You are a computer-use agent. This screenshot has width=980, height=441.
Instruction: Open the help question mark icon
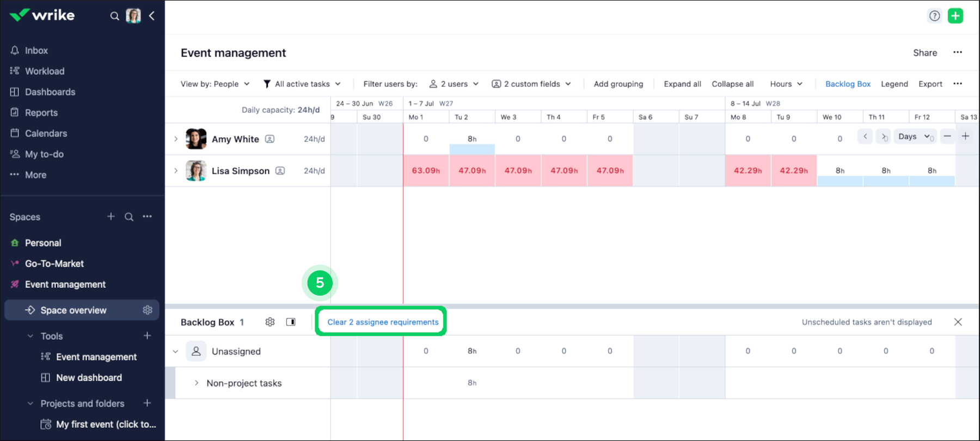(935, 16)
